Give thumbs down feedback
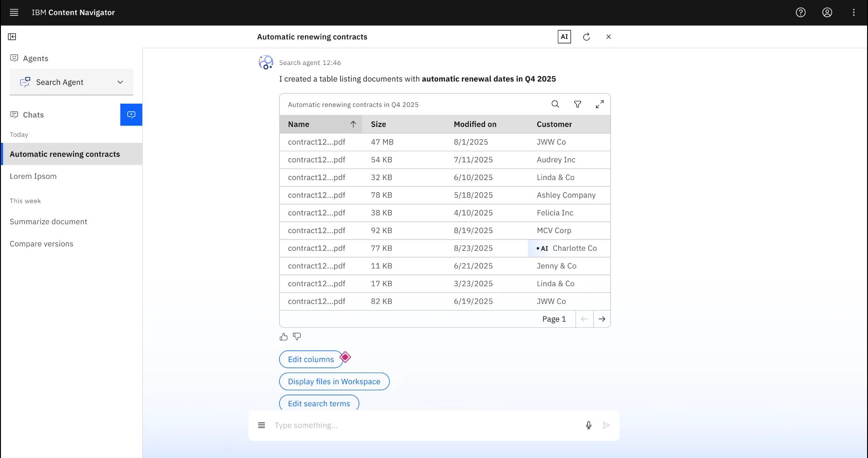Image resolution: width=868 pixels, height=458 pixels. (297, 337)
